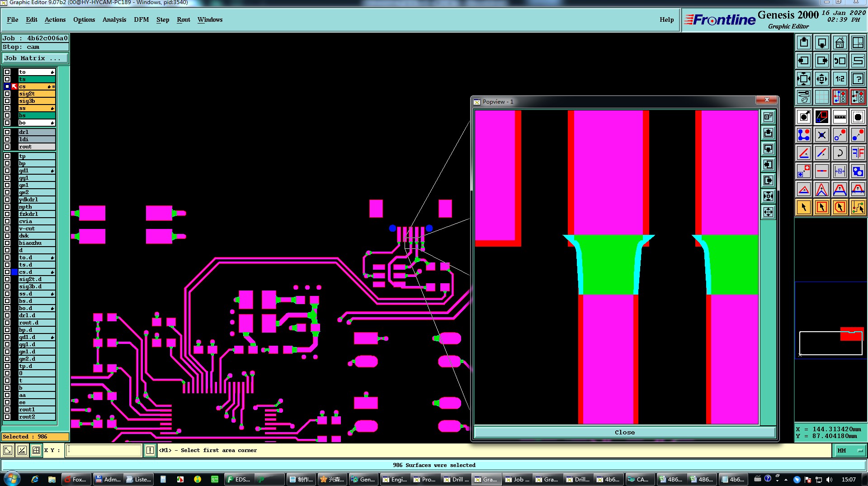Click the zoom-in (pan up) icon
This screenshot has height=486, width=868.
[x=803, y=43]
